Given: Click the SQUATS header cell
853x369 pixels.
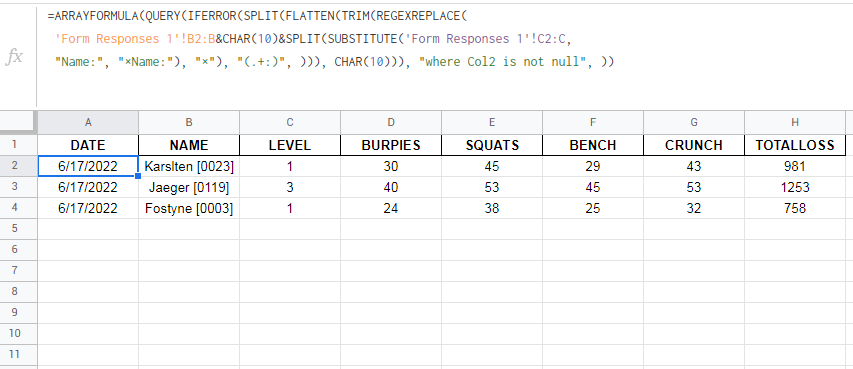Looking at the screenshot, I should tap(492, 145).
